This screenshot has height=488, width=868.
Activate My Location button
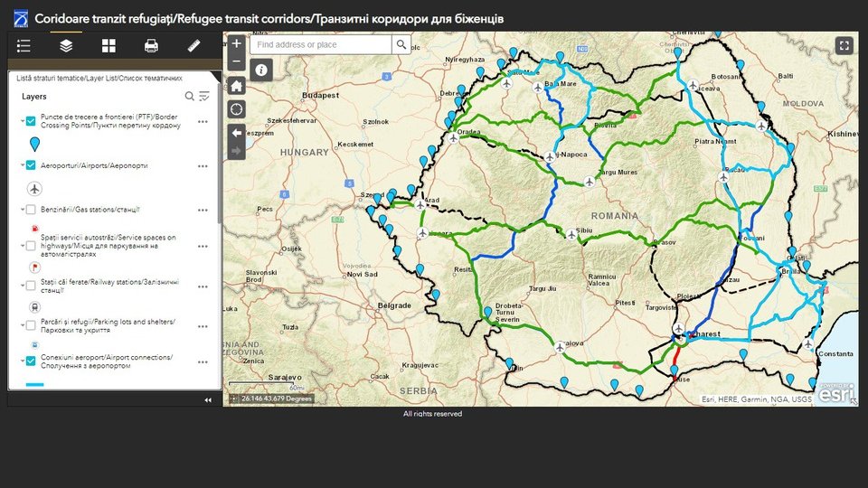236,109
